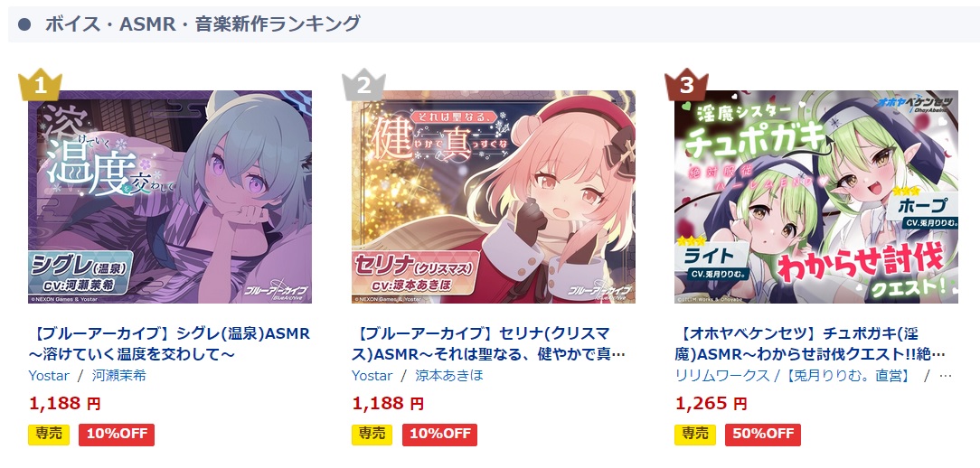This screenshot has width=980, height=468.
Task: Click the ボイス・ASMR・音楽新作ランキング heading
Action: (x=203, y=24)
